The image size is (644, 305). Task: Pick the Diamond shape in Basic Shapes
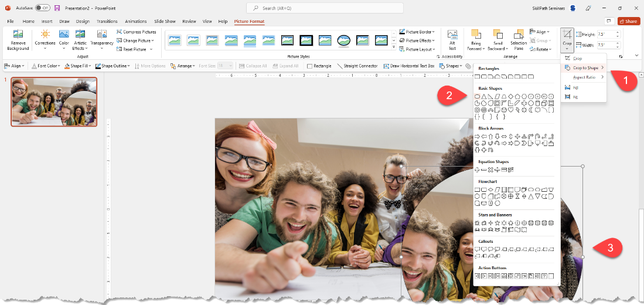click(510, 96)
